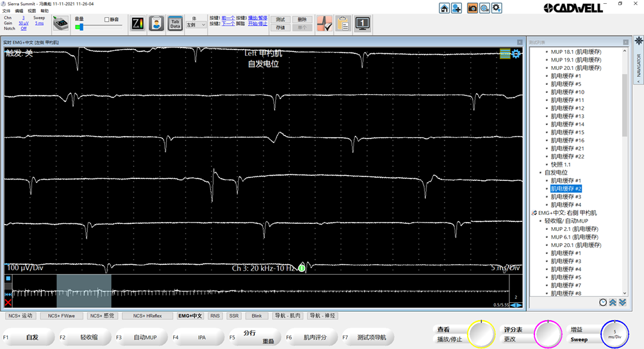Click the yellow lines toggle on waveform
Screen dimensions: 644x349
[505, 54]
